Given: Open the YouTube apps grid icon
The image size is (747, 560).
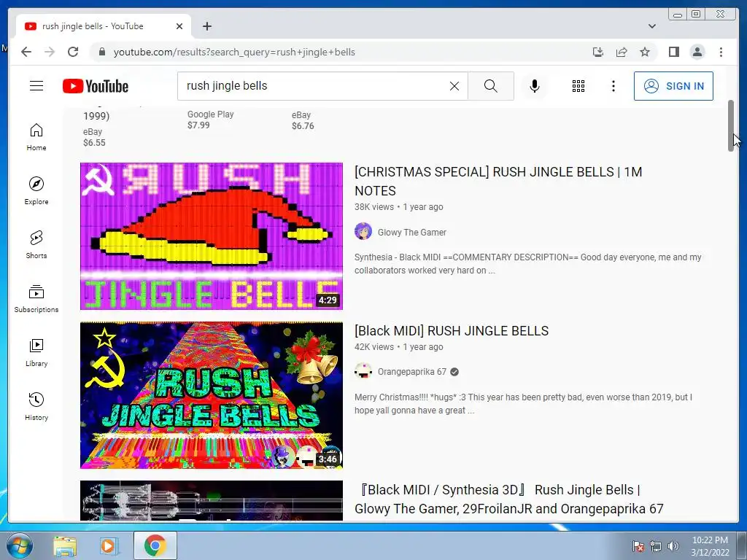Looking at the screenshot, I should [578, 86].
